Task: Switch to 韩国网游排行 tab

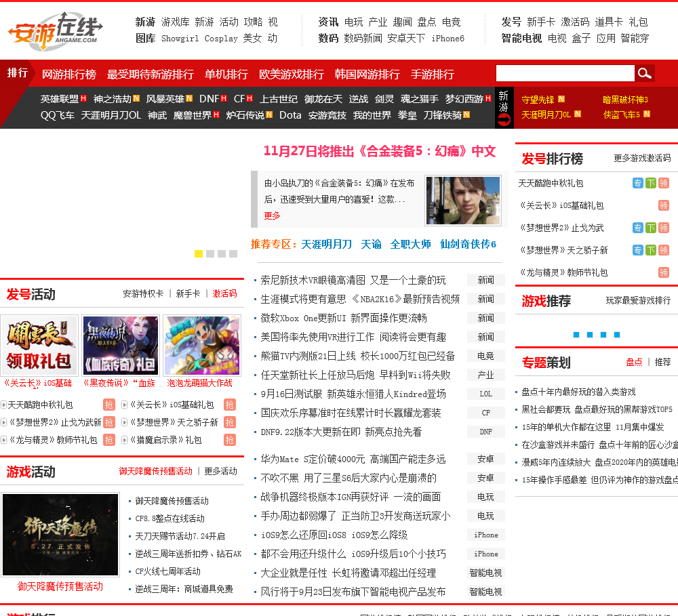Action: (x=367, y=75)
